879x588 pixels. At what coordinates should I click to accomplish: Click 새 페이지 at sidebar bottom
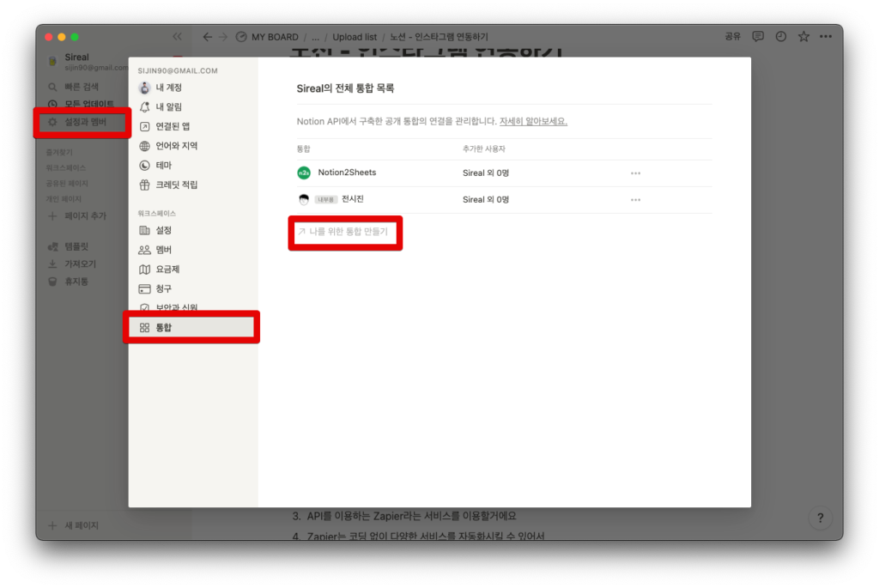pos(74,525)
